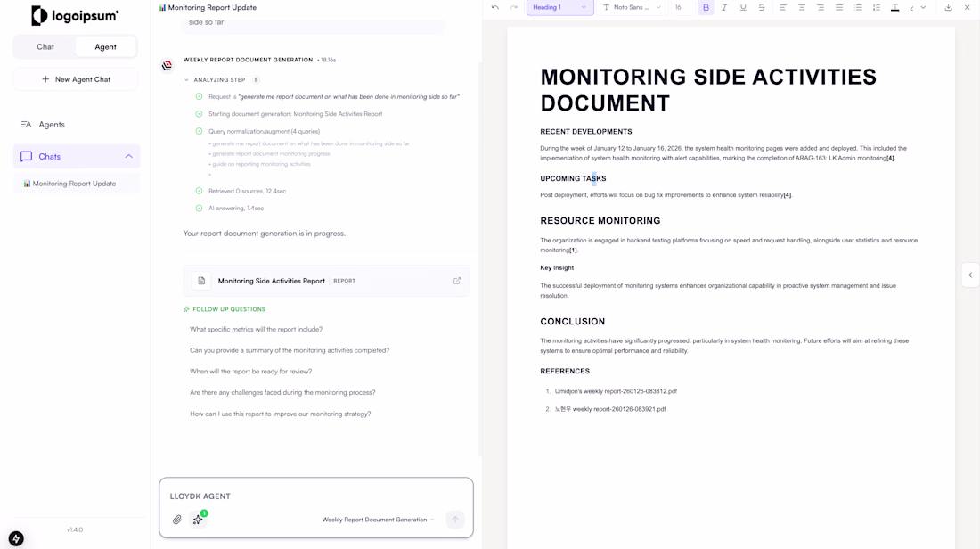980x549 pixels.
Task: Ask "Can you provide a summary" follow-up
Action: [x=290, y=350]
